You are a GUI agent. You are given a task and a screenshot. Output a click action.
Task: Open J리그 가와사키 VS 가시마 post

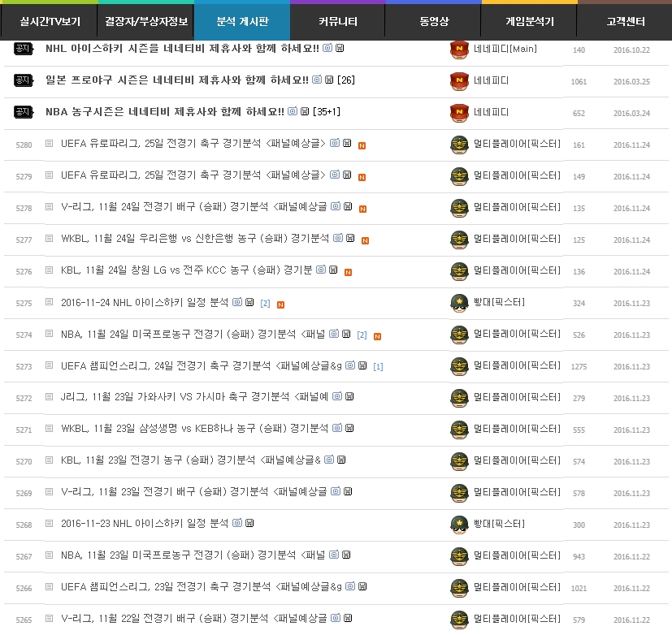coord(194,397)
